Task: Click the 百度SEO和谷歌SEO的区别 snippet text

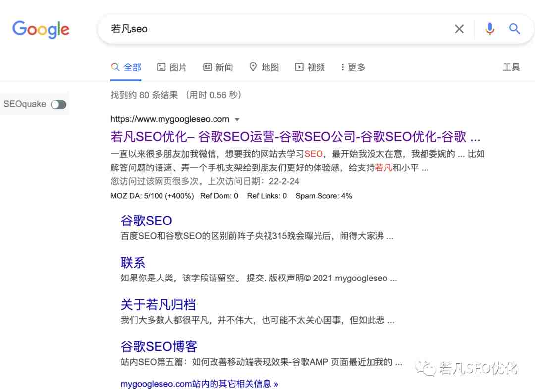Action: pyautogui.click(x=257, y=236)
